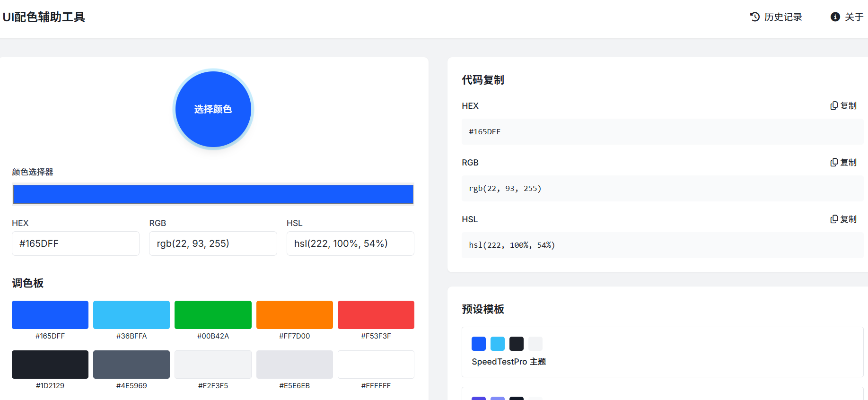Pick the green #00B42A swatch
This screenshot has width=868, height=400.
[213, 315]
